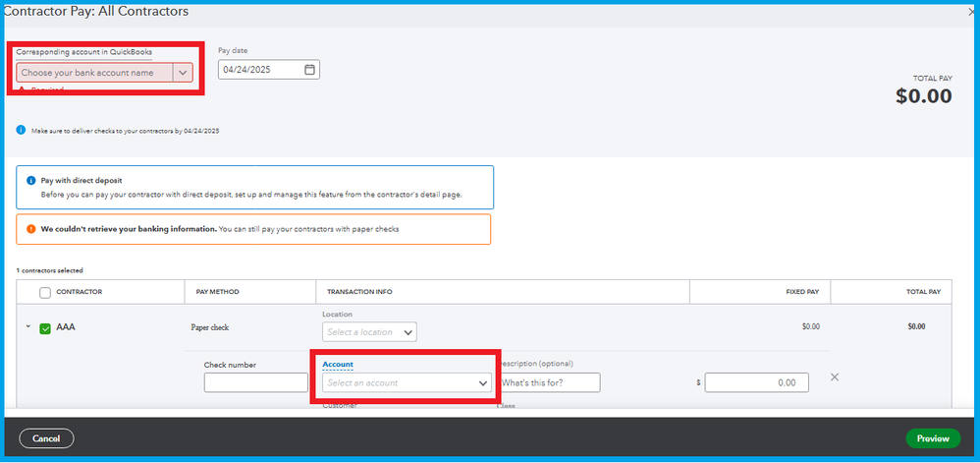Open the Select a location dropdown
This screenshot has height=463, width=980.
tap(369, 332)
